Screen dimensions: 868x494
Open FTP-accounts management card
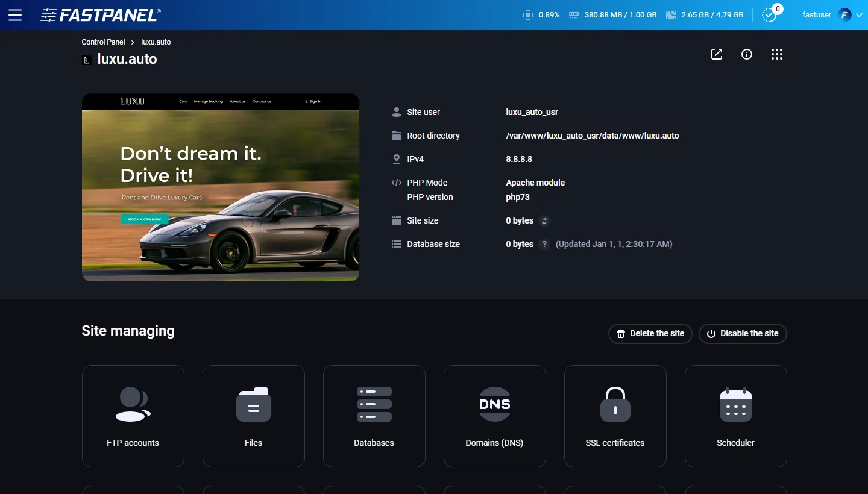[133, 416]
